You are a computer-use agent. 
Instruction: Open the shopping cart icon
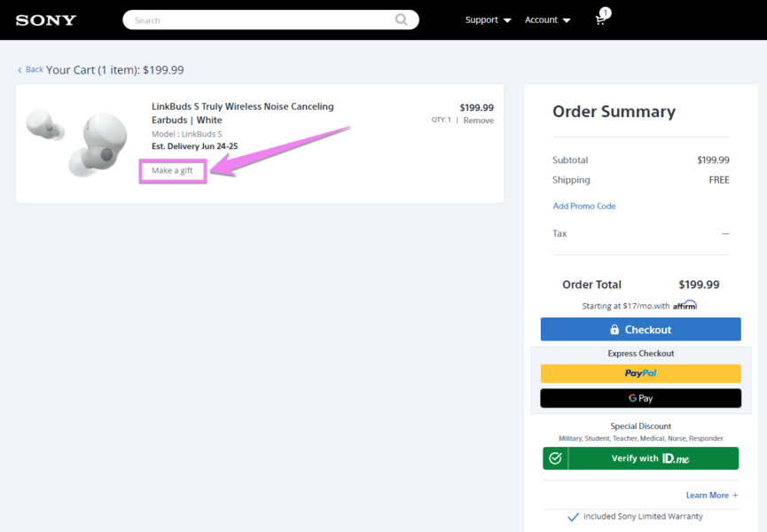(x=599, y=20)
